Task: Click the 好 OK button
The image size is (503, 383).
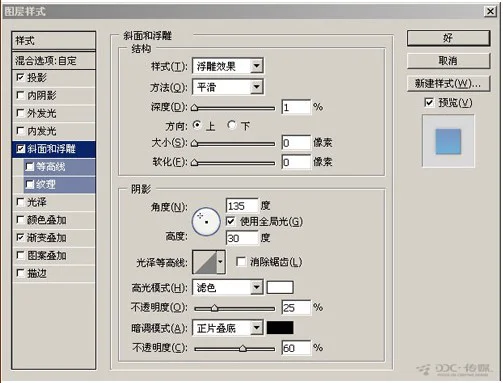Action: coord(448,38)
